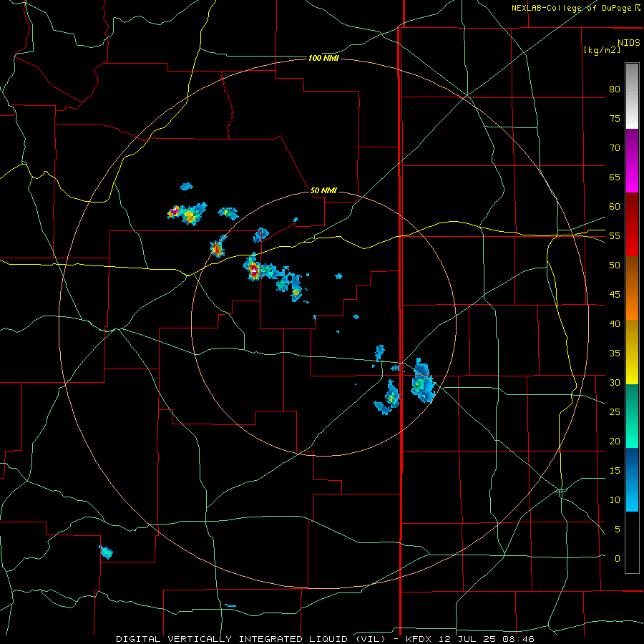Click the 80 value on the color scale

click(615, 89)
